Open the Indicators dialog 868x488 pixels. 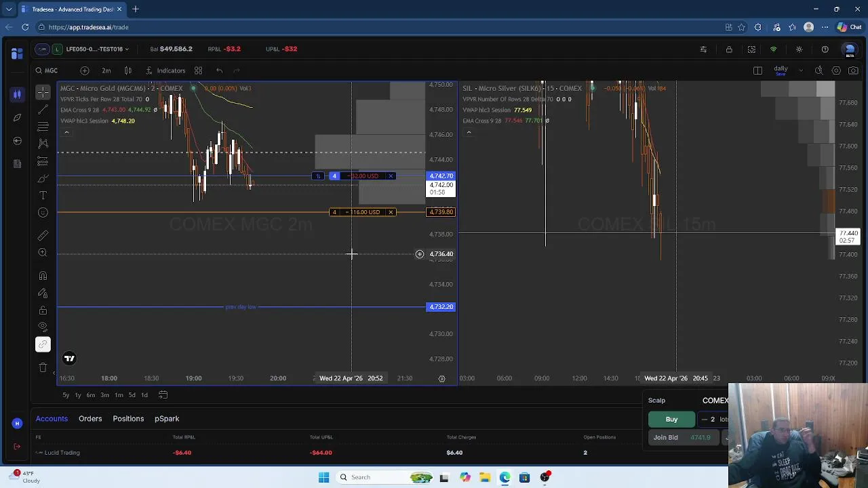pos(165,70)
